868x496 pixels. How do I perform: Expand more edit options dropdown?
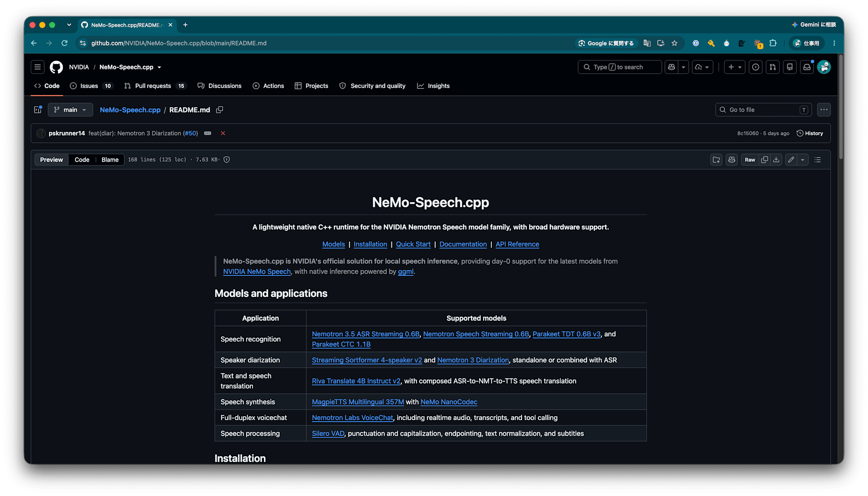(x=802, y=160)
